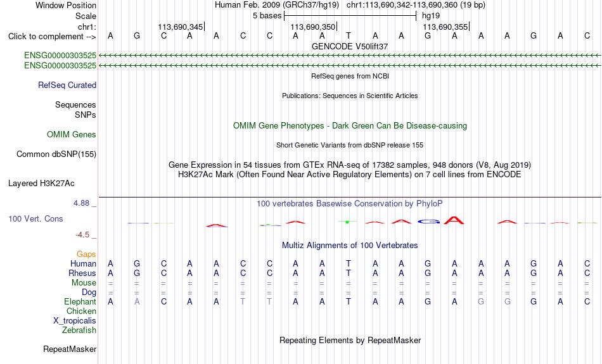Image resolution: width=602 pixels, height=364 pixels.
Task: Click the GENCODE V50lift37 track title
Action: [x=350, y=46]
